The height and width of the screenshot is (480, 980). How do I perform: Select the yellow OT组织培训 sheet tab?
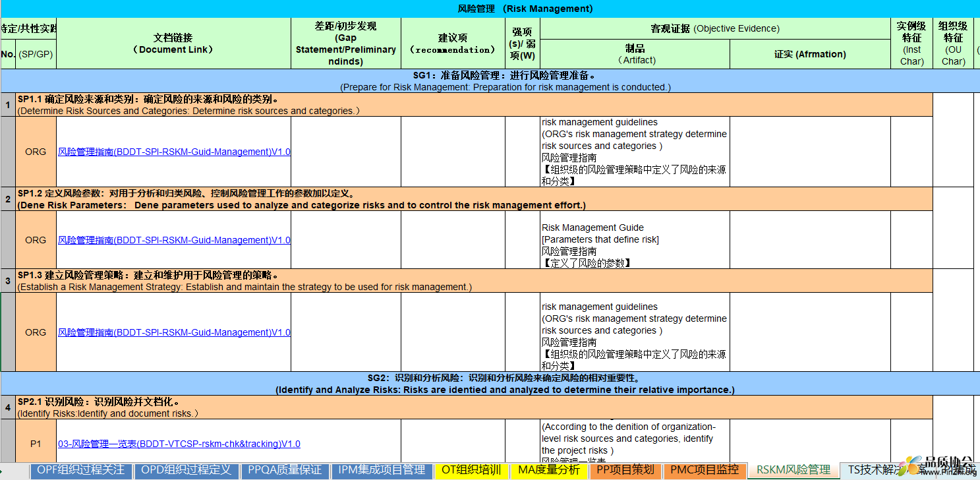471,470
